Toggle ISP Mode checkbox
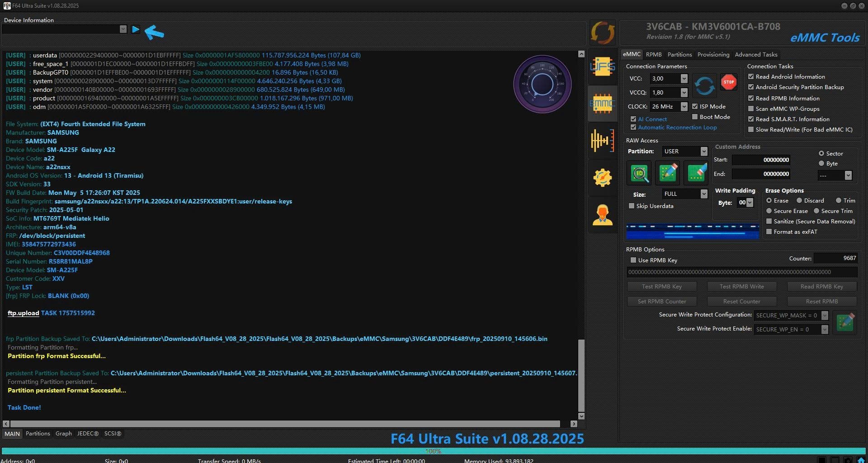The width and height of the screenshot is (868, 463). (x=695, y=107)
